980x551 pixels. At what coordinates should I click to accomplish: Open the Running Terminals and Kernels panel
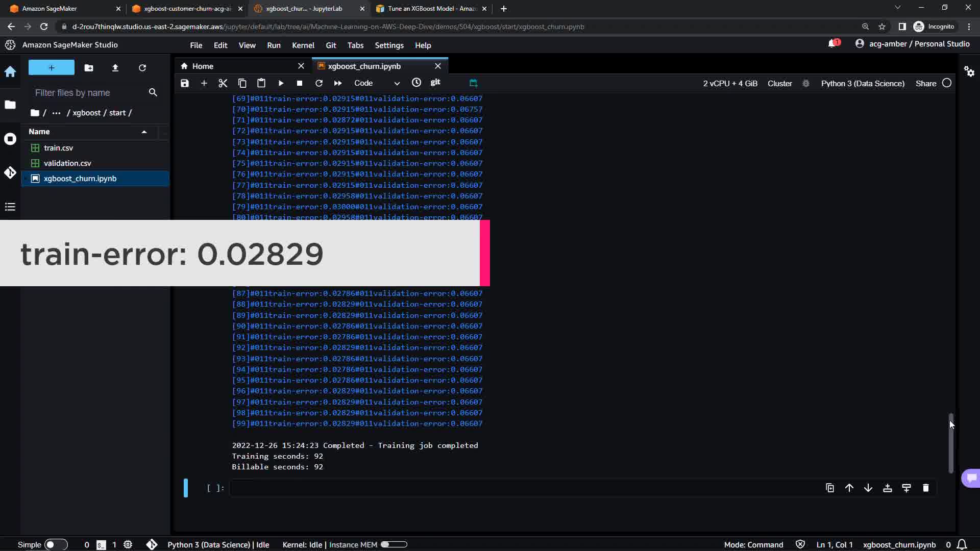(10, 139)
